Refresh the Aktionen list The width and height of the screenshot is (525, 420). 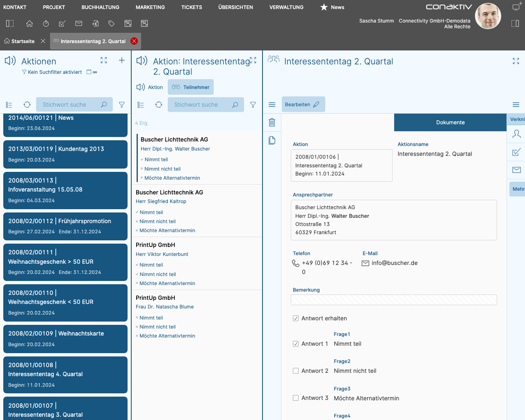point(27,105)
